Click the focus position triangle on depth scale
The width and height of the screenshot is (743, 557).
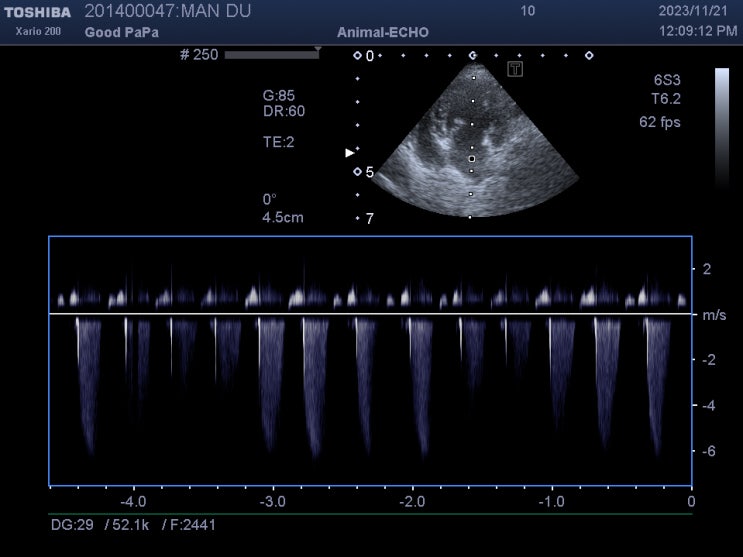coord(349,153)
